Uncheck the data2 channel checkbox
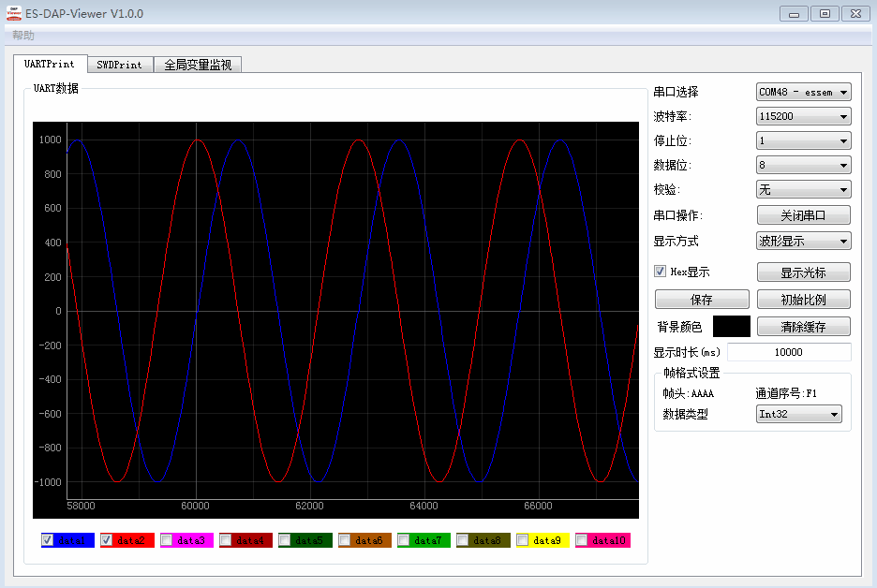This screenshot has width=877, height=588. [x=106, y=540]
